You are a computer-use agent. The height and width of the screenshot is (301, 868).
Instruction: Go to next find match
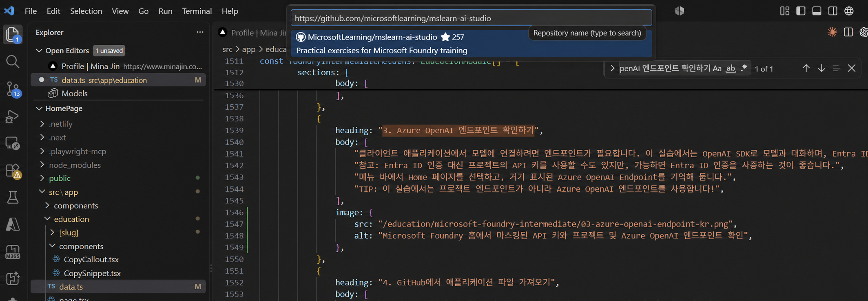[x=821, y=68]
